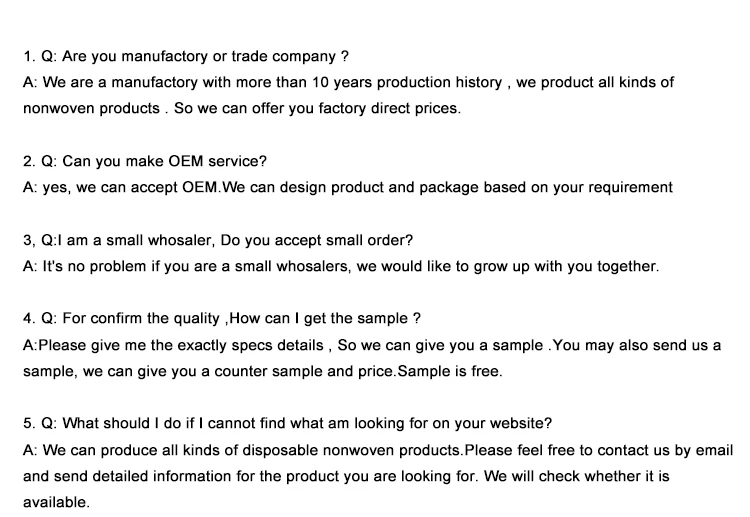Click the question about manufactory or trade company

[185, 56]
